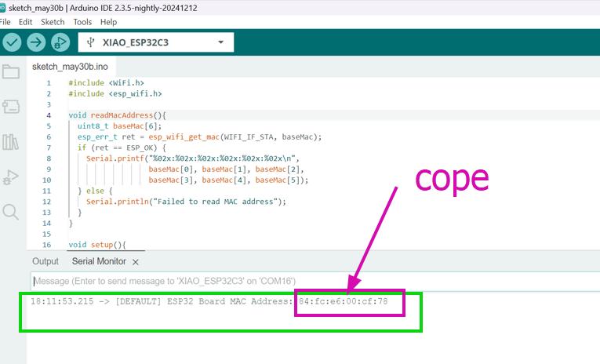Open the Tools menu
Image resolution: width=600 pixels, height=364 pixels.
(82, 22)
